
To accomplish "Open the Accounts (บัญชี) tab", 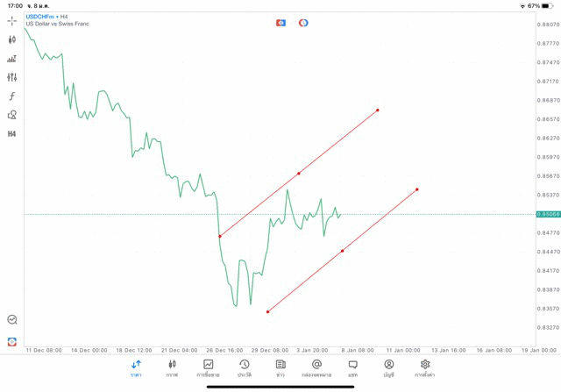I will click(x=388, y=367).
